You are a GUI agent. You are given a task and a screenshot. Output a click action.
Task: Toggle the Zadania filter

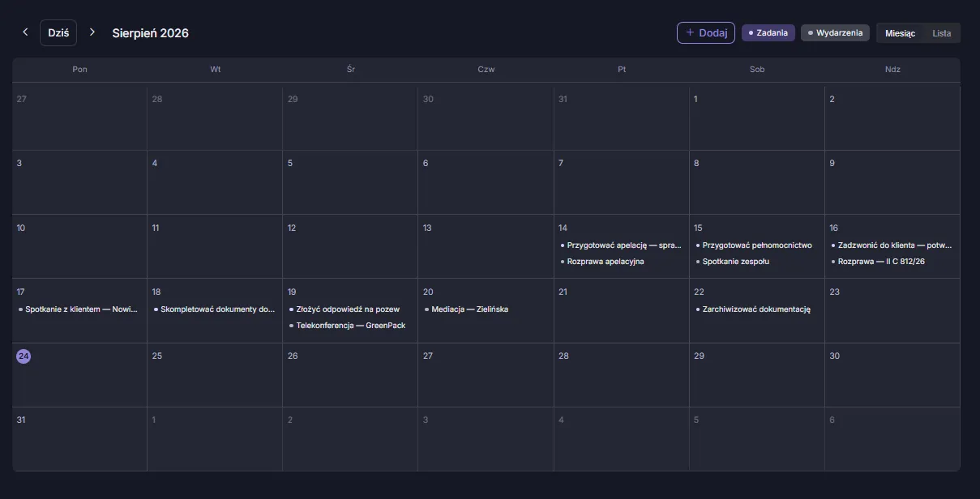(768, 32)
